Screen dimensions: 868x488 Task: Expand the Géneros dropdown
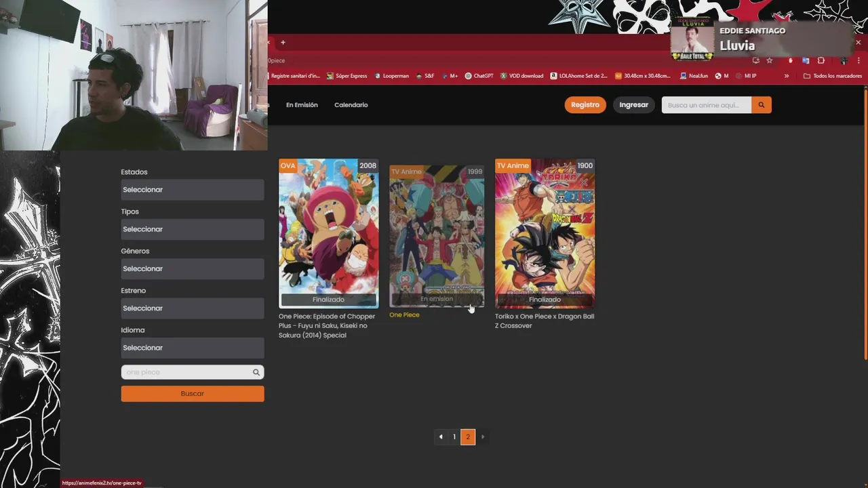[193, 268]
